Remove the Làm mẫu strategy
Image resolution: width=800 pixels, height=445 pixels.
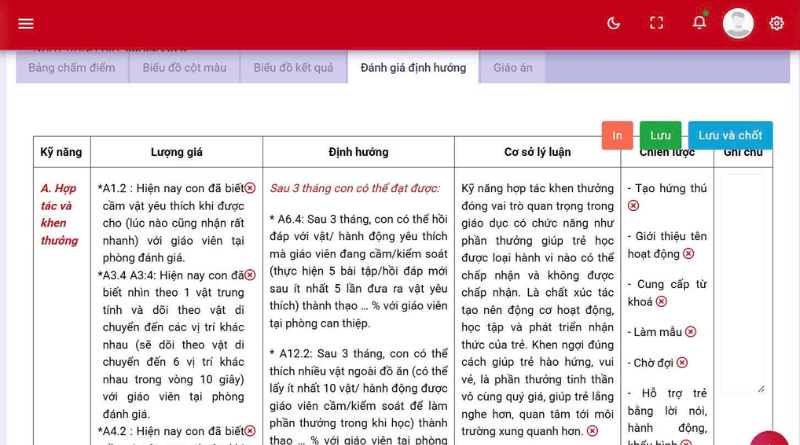point(691,332)
